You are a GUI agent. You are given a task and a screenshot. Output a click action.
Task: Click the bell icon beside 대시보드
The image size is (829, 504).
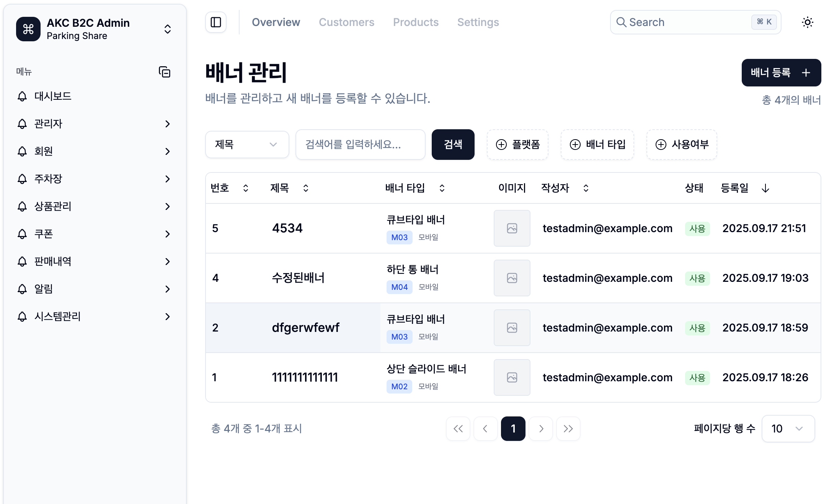click(x=21, y=96)
